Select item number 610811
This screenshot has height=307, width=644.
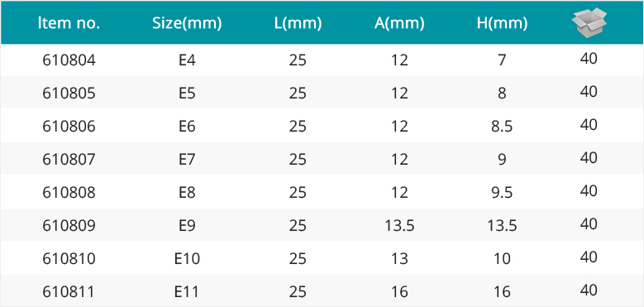[69, 292]
